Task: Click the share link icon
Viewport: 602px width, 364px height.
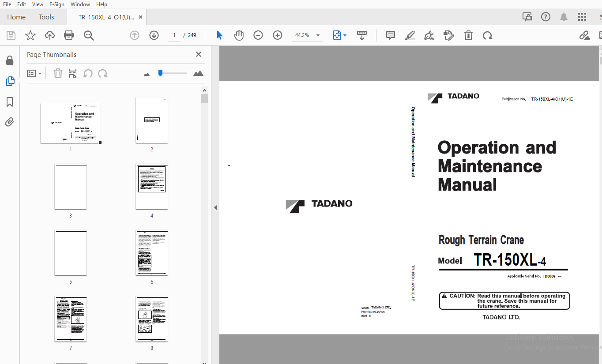Action: click(x=584, y=35)
